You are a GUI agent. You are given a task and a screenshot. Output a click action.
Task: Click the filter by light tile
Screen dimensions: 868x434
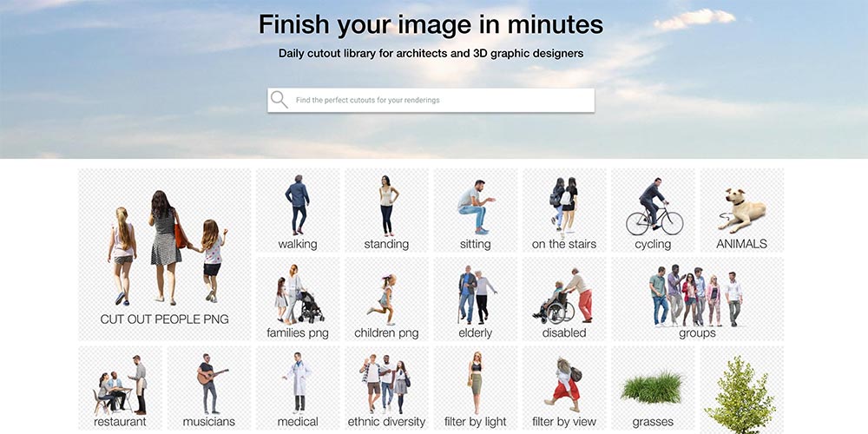coord(476,388)
